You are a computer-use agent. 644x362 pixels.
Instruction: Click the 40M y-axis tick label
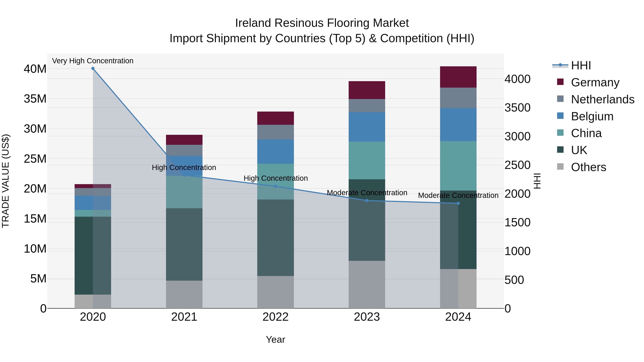pos(35,69)
